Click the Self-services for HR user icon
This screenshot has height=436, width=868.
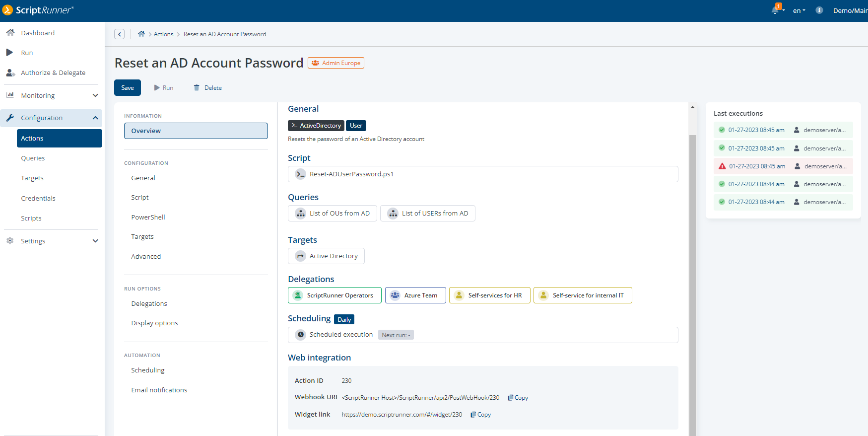(x=459, y=295)
